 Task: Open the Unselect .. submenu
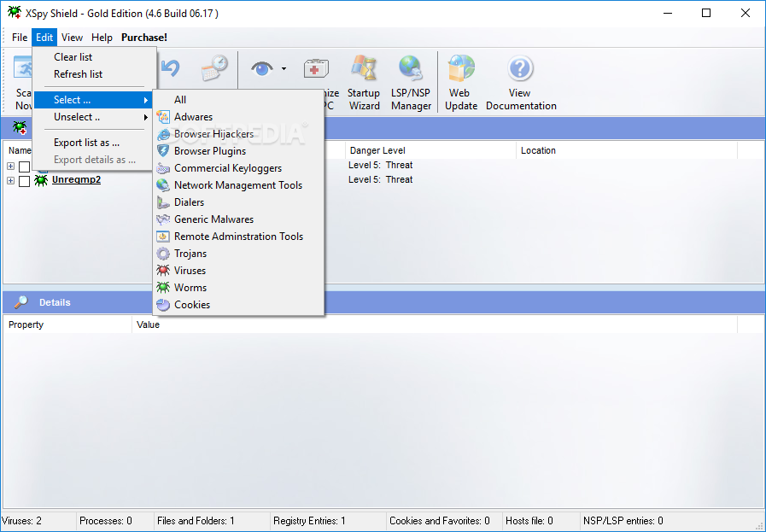(x=93, y=117)
